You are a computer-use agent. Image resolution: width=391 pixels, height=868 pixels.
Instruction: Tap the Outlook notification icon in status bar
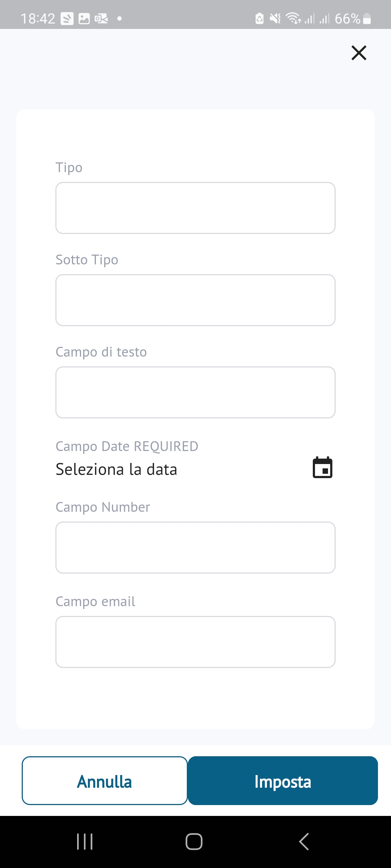tap(101, 18)
